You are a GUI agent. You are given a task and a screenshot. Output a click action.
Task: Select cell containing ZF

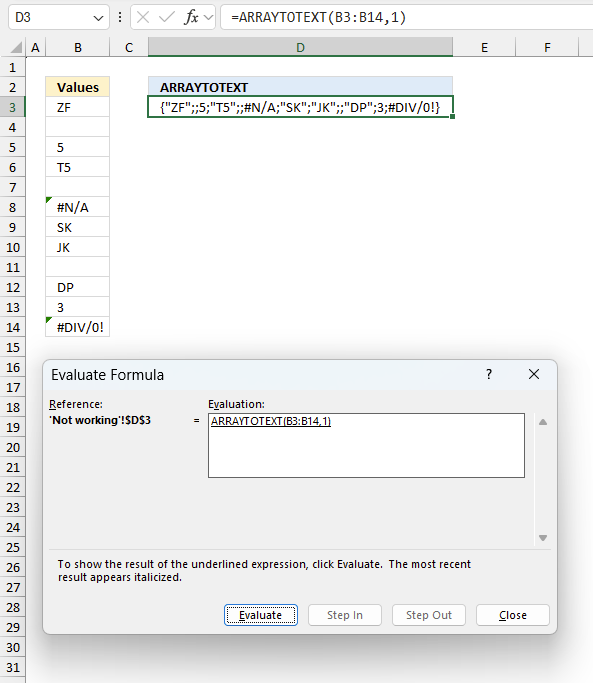click(78, 108)
